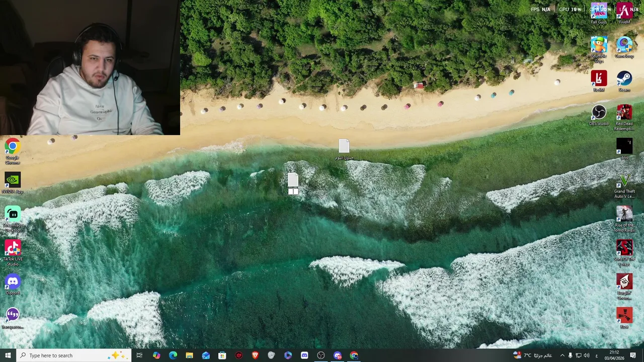Select the Fall Guys game shortcut
This screenshot has height=362, width=644.
pos(599,14)
